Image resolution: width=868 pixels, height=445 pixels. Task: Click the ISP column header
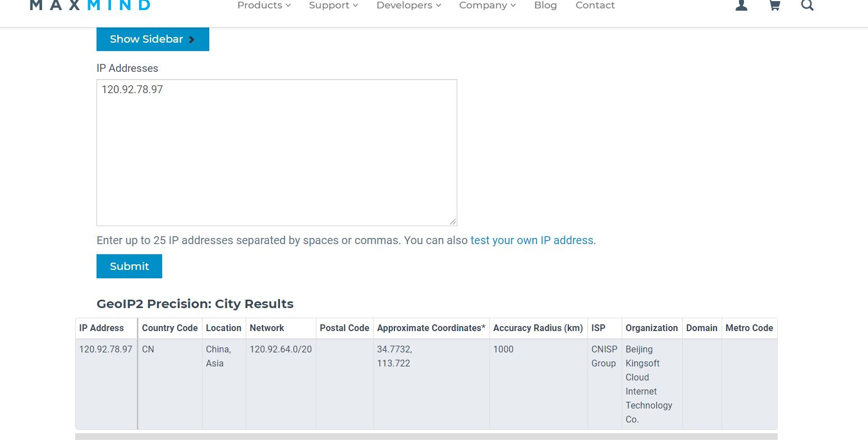[604, 328]
